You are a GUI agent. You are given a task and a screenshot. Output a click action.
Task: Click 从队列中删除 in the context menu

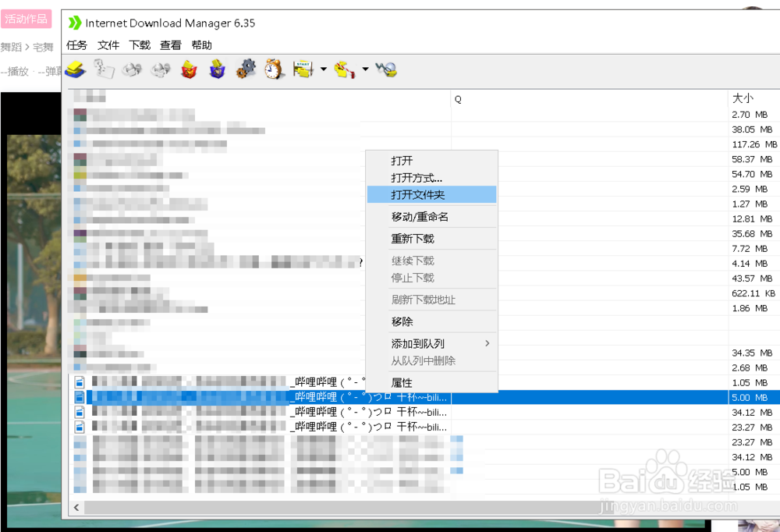click(432, 360)
